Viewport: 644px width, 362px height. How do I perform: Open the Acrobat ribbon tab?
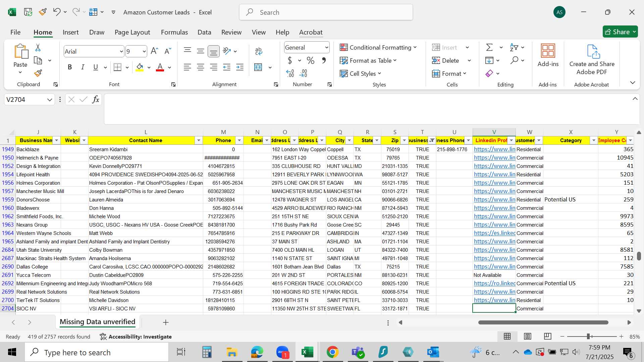point(311,32)
